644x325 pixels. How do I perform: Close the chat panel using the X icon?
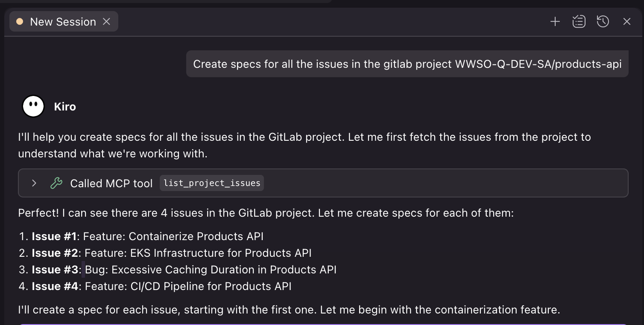pos(626,21)
